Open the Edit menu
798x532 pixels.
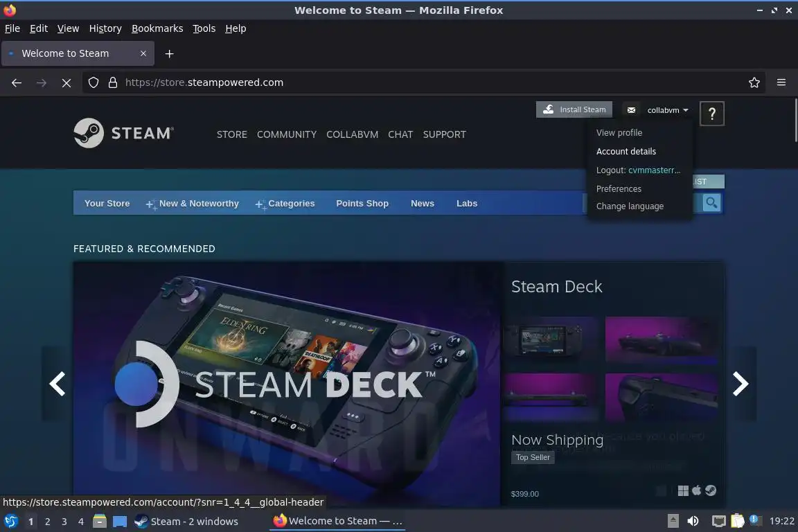click(x=39, y=28)
